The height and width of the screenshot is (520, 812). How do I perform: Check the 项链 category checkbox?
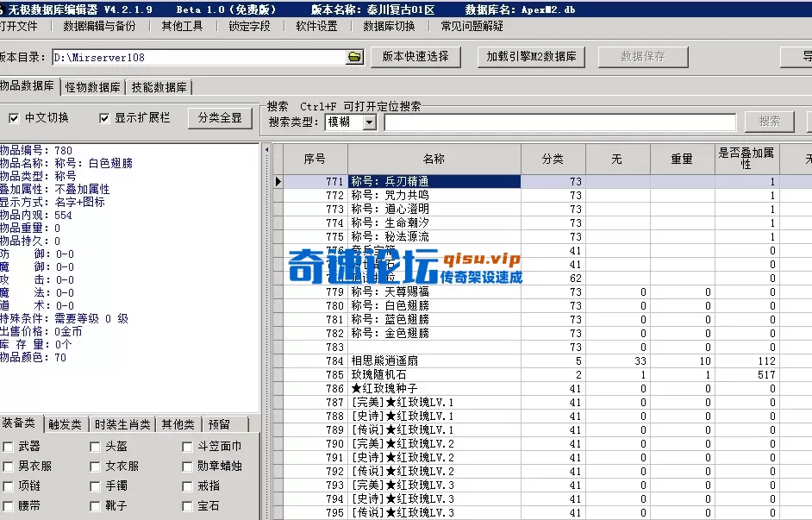click(x=9, y=486)
